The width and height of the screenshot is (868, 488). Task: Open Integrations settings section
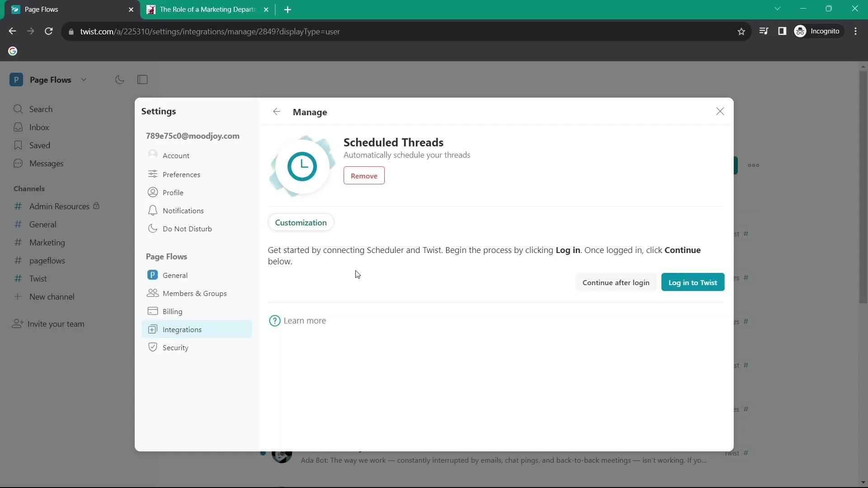coord(183,329)
